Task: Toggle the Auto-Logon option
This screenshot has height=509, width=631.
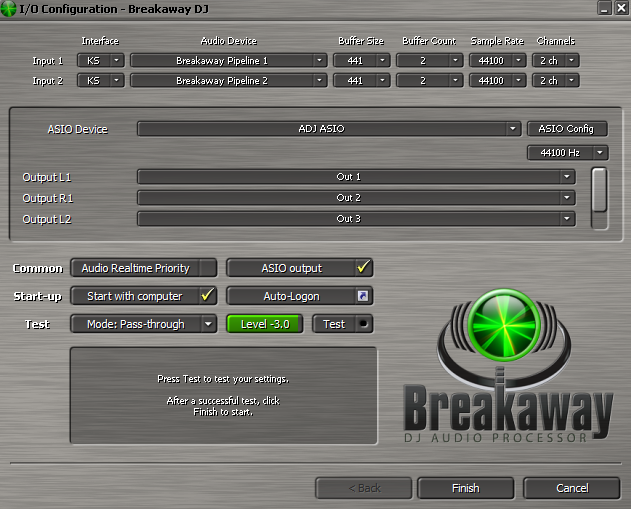Action: (x=300, y=296)
